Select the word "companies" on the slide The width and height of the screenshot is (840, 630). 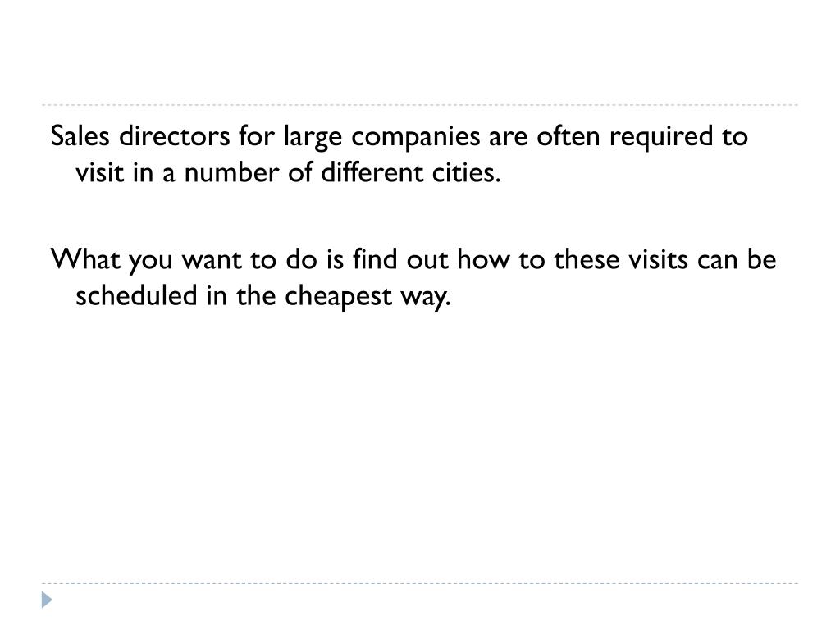click(x=416, y=138)
